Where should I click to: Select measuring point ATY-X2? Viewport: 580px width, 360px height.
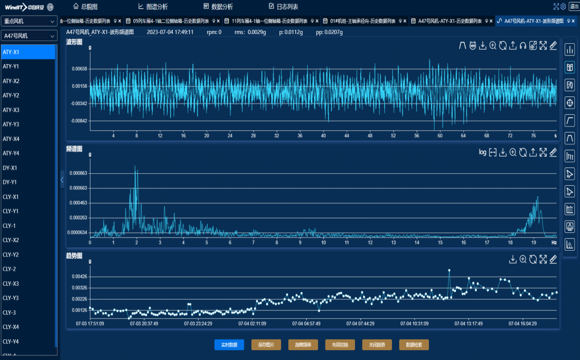28,81
